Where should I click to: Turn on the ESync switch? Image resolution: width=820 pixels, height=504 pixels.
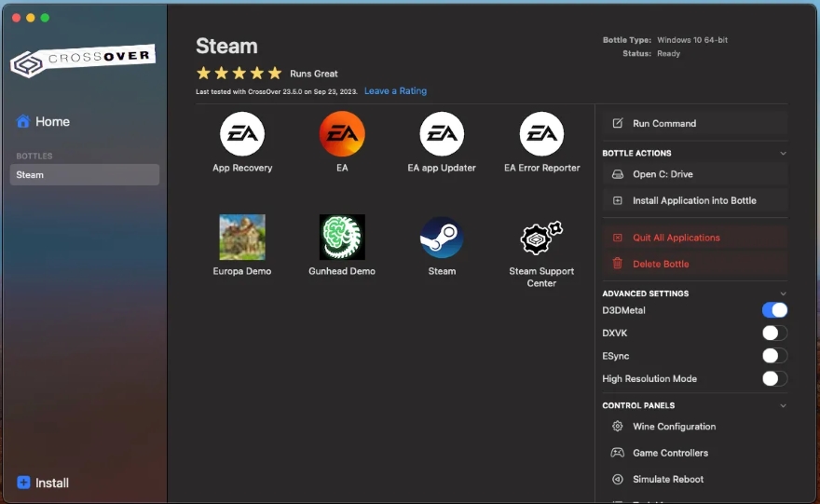tap(774, 356)
